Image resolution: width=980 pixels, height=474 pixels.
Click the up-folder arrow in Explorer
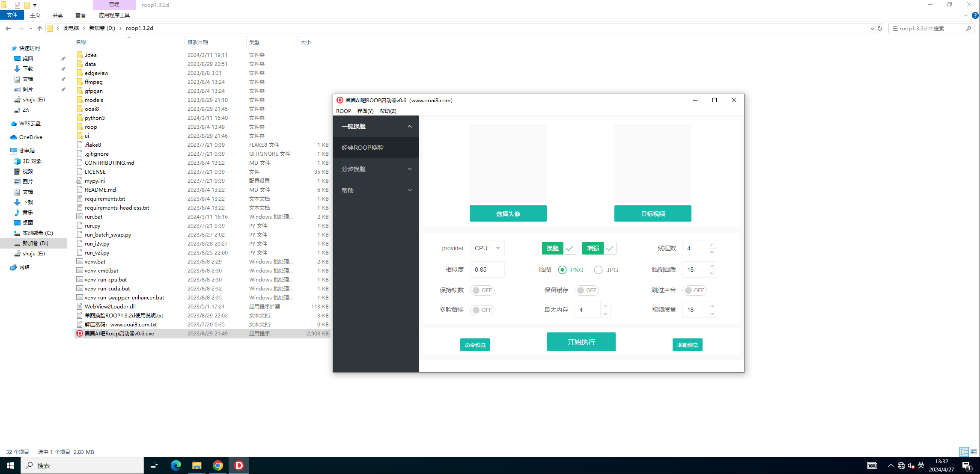pyautogui.click(x=40, y=28)
